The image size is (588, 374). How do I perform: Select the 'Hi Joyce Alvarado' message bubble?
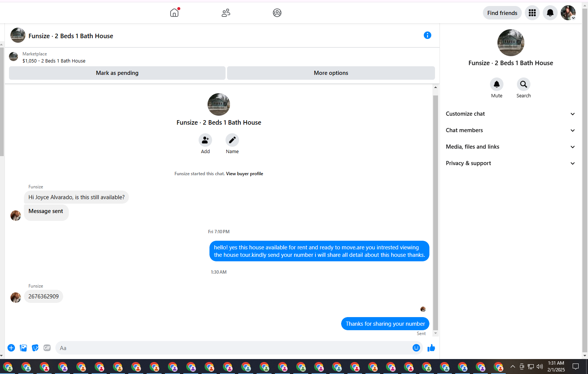[x=76, y=197]
